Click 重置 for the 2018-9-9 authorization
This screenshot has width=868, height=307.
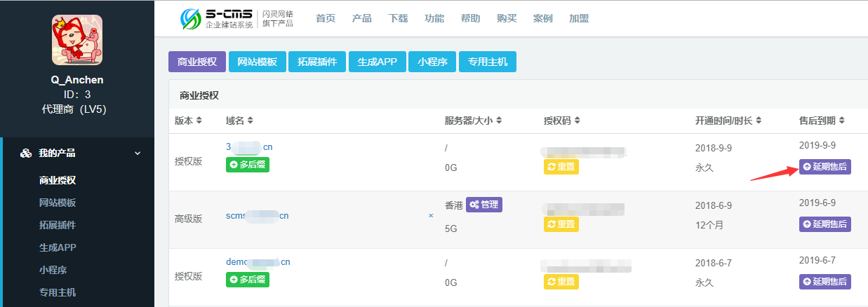(561, 167)
